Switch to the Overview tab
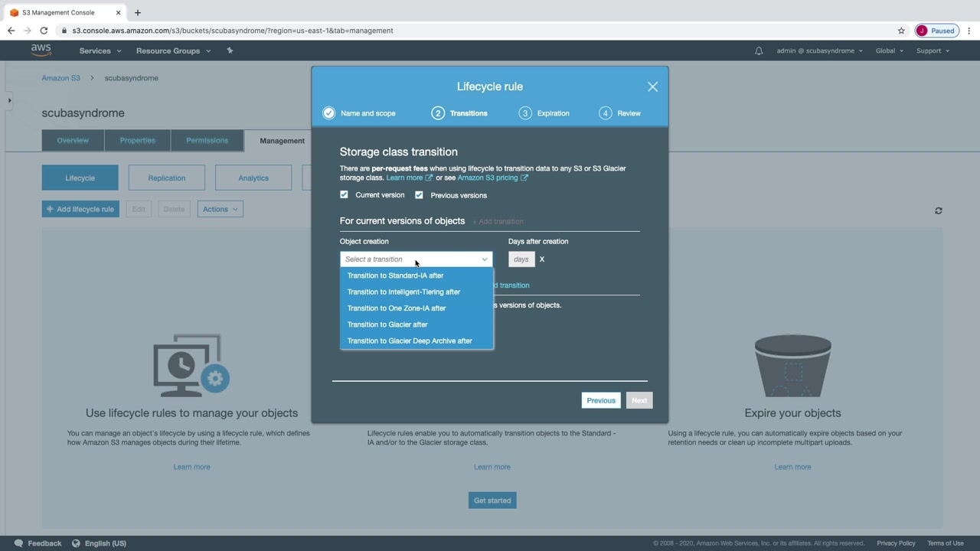 [x=73, y=140]
